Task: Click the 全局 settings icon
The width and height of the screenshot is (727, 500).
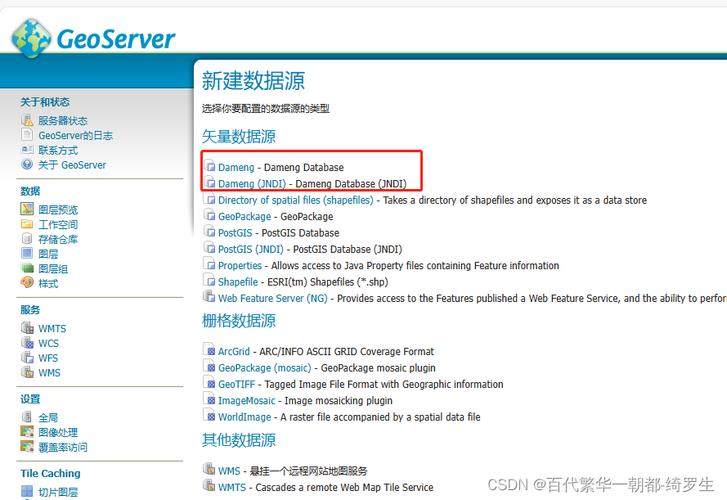Action: coord(27,417)
